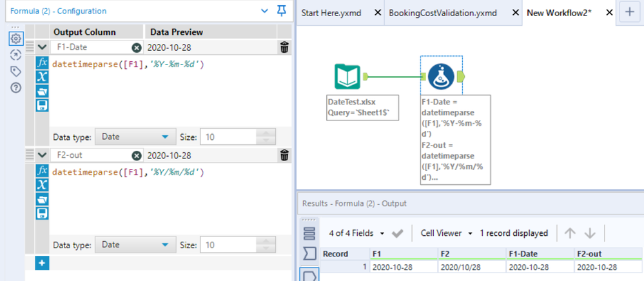Select the 2020/10/28 cell in results
The width and height of the screenshot is (644, 281).
471,267
